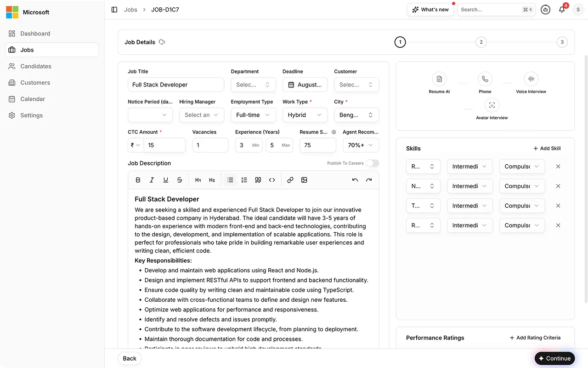The image size is (588, 368).
Task: Open Jobs in the sidebar
Action: click(x=52, y=50)
